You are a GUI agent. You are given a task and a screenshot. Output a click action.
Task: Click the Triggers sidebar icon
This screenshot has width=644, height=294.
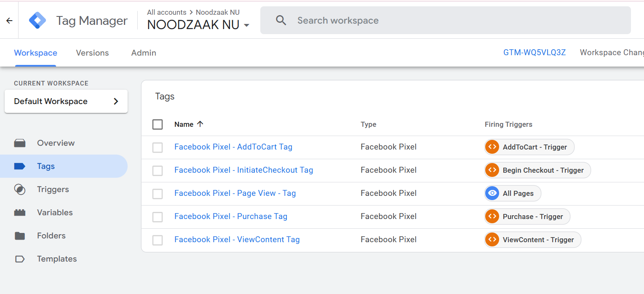coord(20,190)
